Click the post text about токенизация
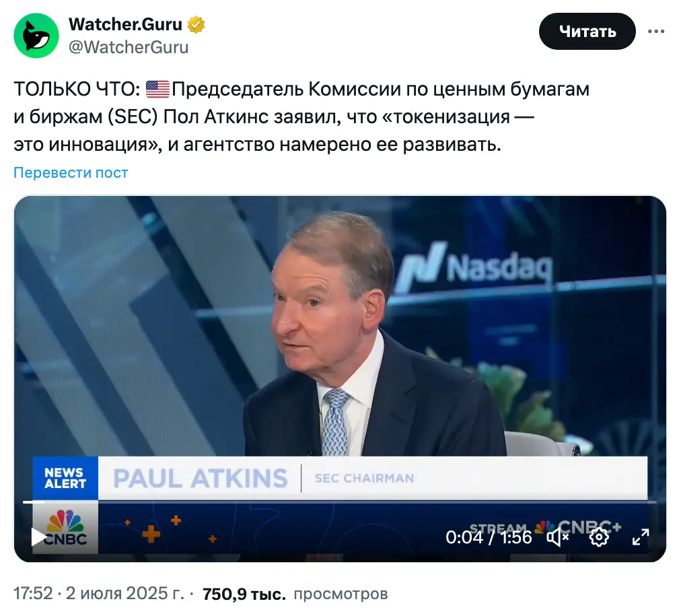Viewport: 679px width, 616px height. (x=301, y=116)
